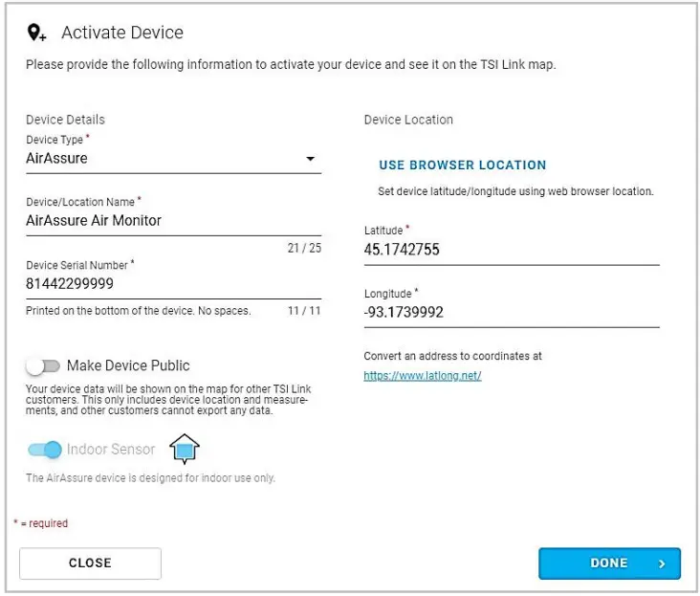This screenshot has height=596, width=700.
Task: Click the arrow icon on Done button
Action: 662,563
